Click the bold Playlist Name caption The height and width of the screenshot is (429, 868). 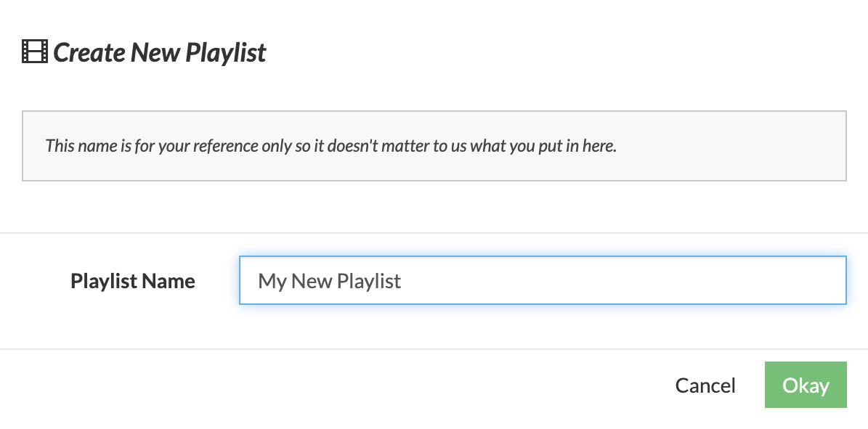tap(133, 281)
